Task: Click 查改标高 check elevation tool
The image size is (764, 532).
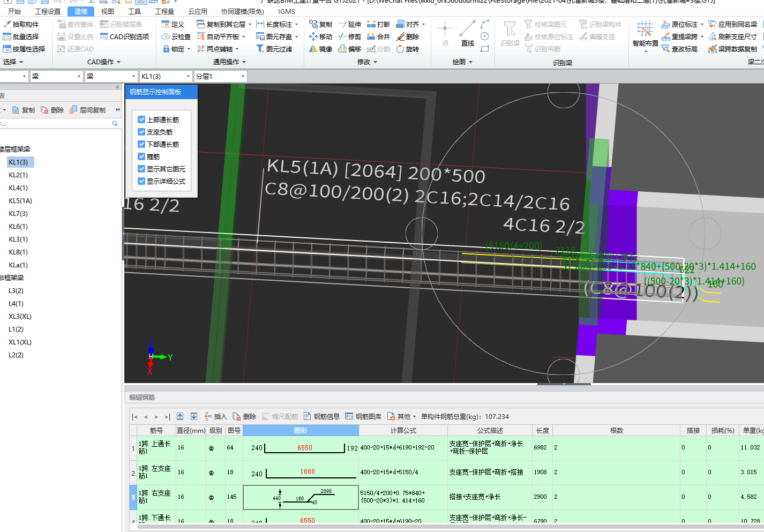Action: (679, 49)
